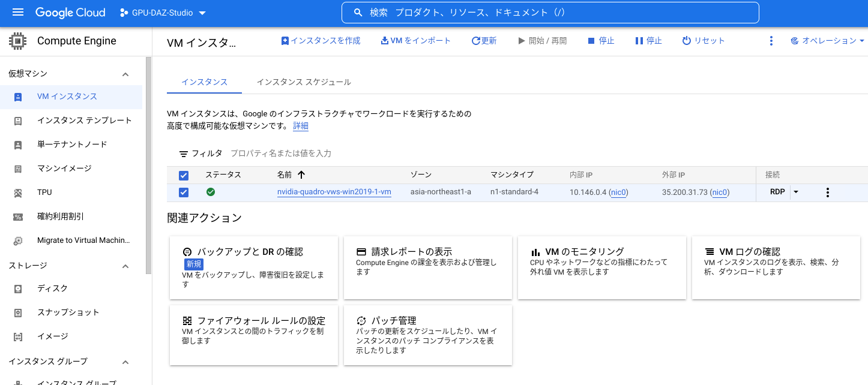This screenshot has width=868, height=385.
Task: Click the インスタンス テンプレート sidebar icon
Action: click(x=18, y=121)
